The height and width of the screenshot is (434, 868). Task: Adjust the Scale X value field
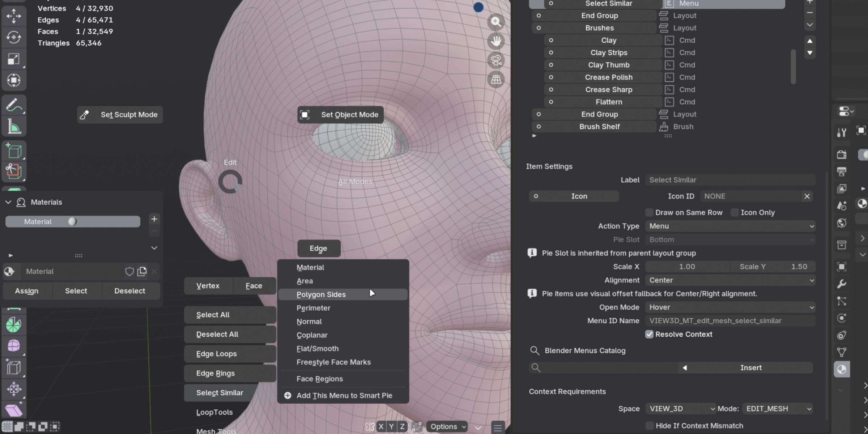click(x=687, y=267)
